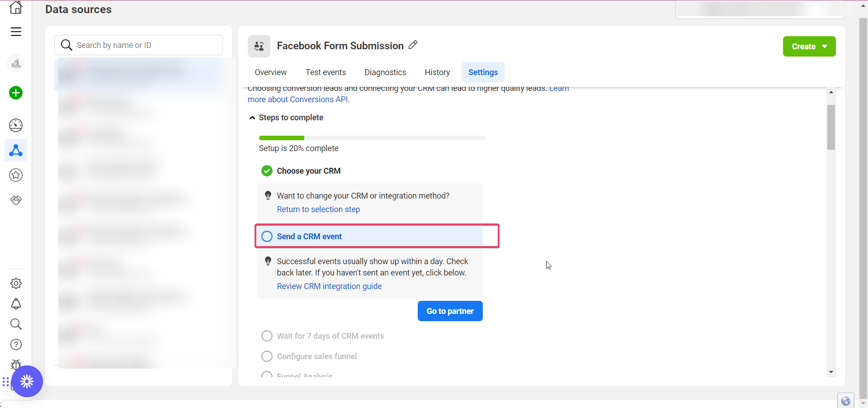Click the globe icon at bottom right
Screen dimensions: 868x408
[x=846, y=401]
